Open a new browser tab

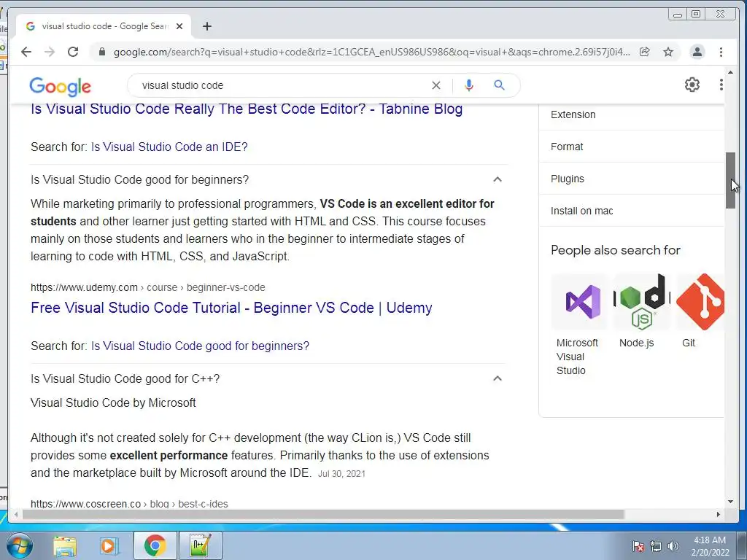pyautogui.click(x=206, y=26)
